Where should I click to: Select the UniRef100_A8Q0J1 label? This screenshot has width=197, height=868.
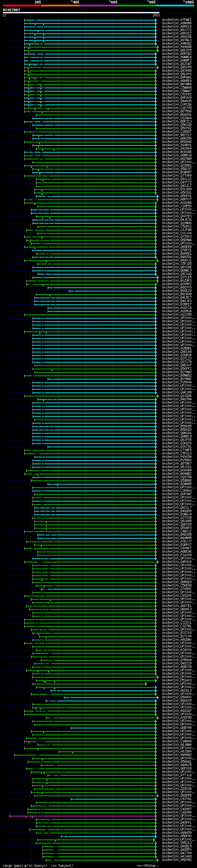point(176,260)
